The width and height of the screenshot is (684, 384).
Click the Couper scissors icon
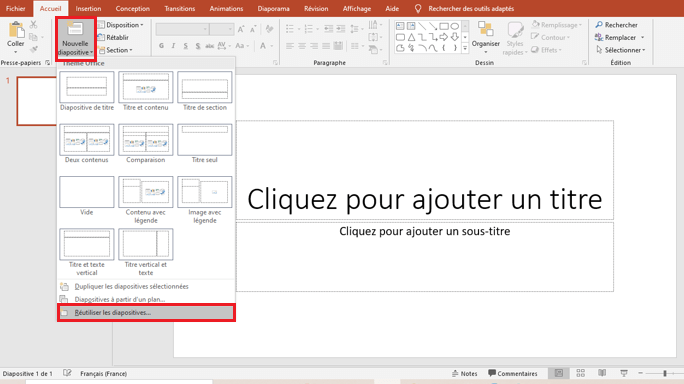34,24
